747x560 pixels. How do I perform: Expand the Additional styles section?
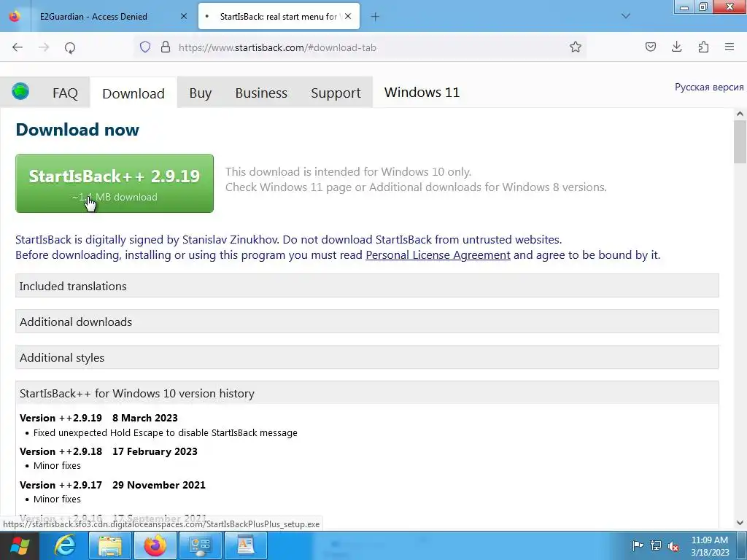(367, 357)
